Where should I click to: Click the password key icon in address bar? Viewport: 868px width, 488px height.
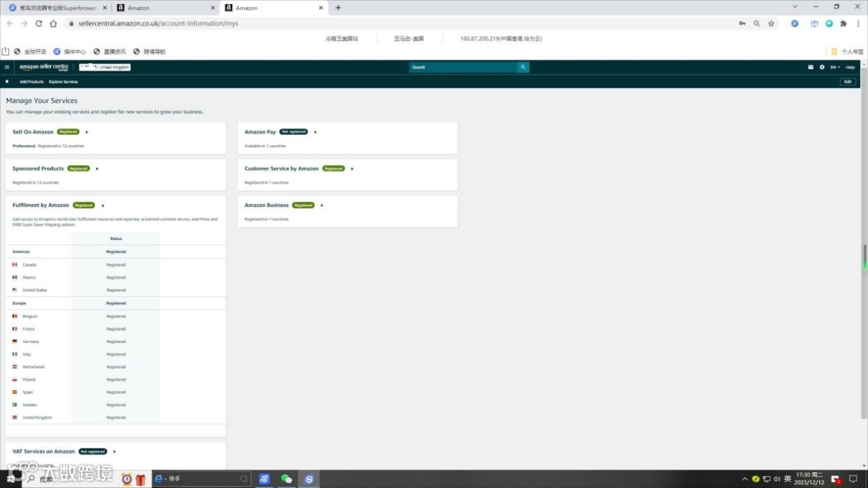742,23
